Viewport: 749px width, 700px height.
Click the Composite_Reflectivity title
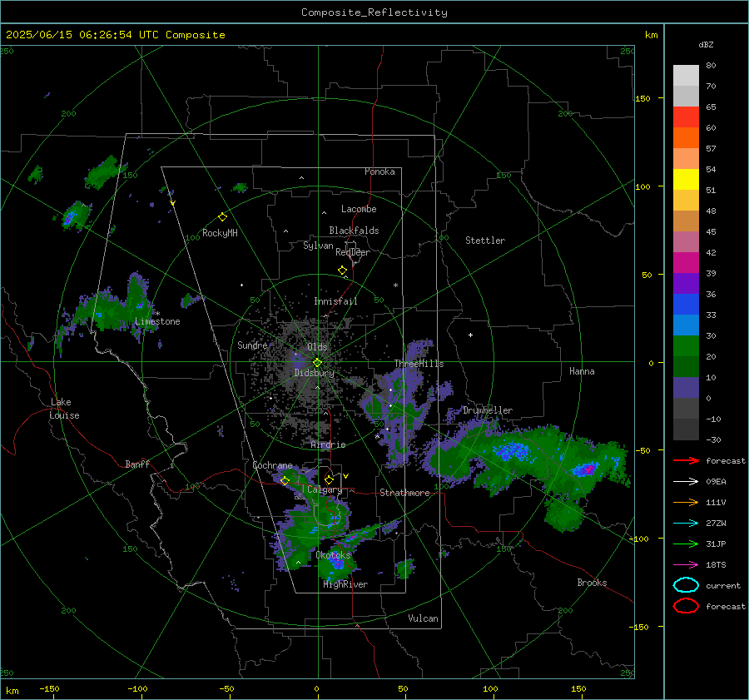click(x=374, y=12)
